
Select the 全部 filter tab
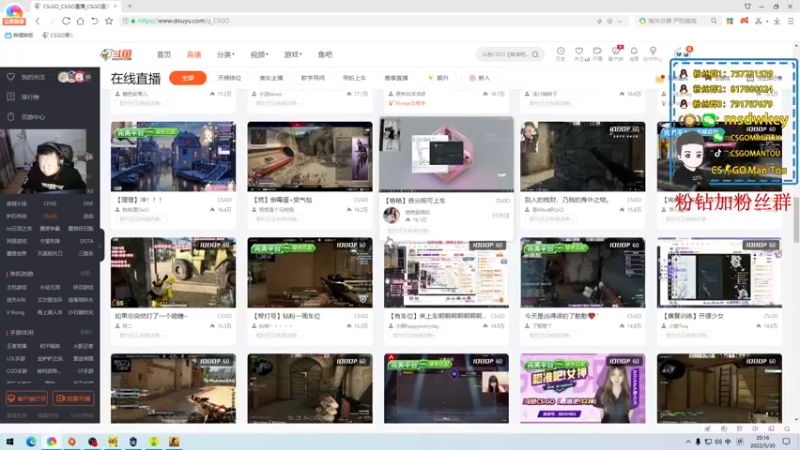[x=188, y=78]
